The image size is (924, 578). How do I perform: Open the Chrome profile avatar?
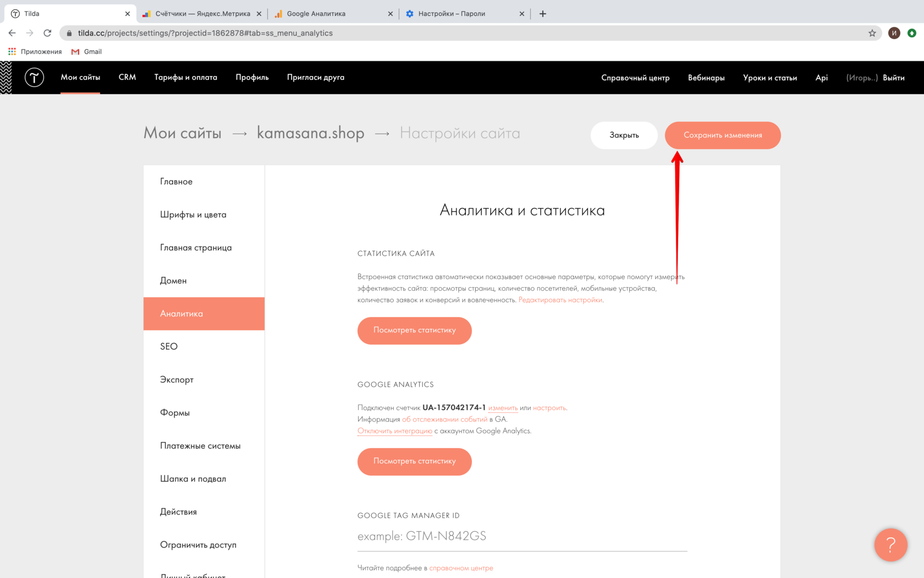[894, 33]
